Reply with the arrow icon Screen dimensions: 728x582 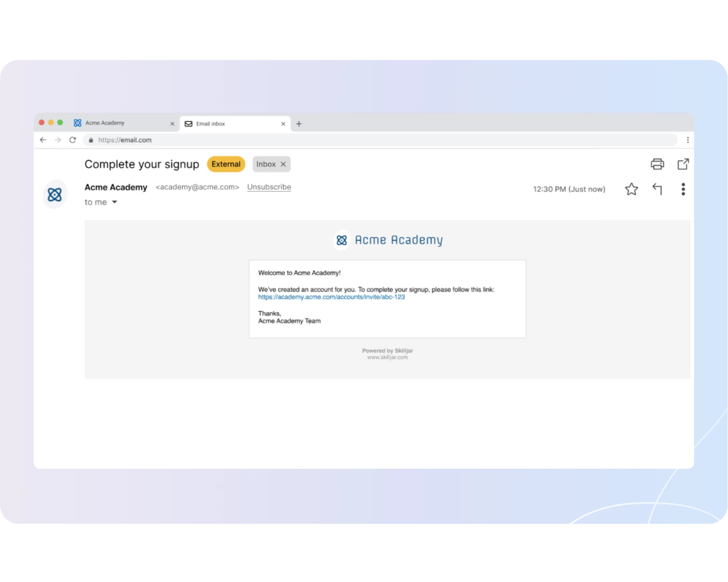(x=657, y=189)
